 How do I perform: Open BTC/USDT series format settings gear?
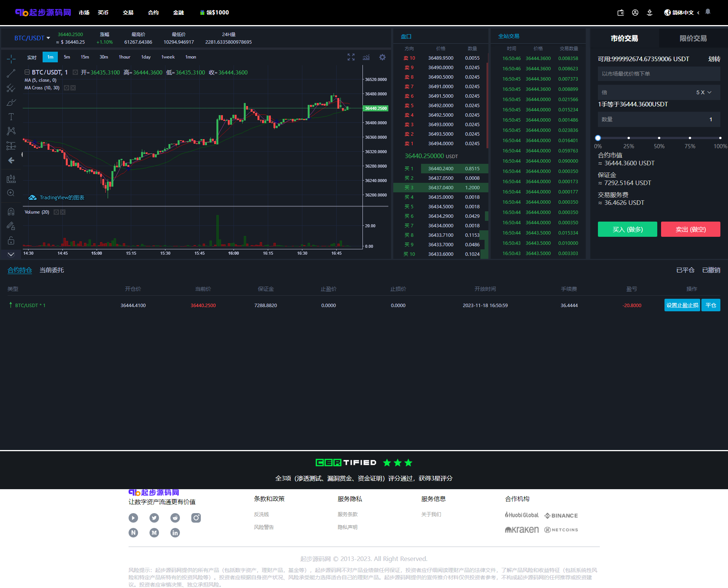coord(75,72)
